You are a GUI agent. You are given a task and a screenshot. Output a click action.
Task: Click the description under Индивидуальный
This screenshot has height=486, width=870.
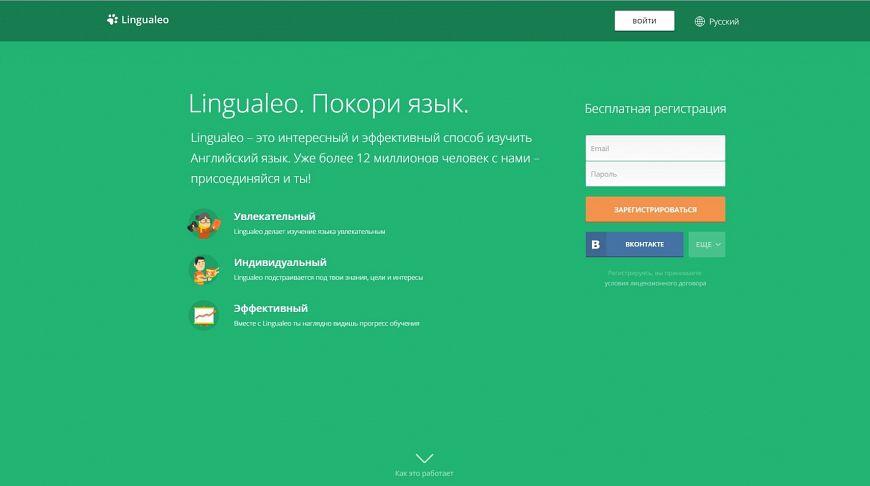(x=328, y=277)
